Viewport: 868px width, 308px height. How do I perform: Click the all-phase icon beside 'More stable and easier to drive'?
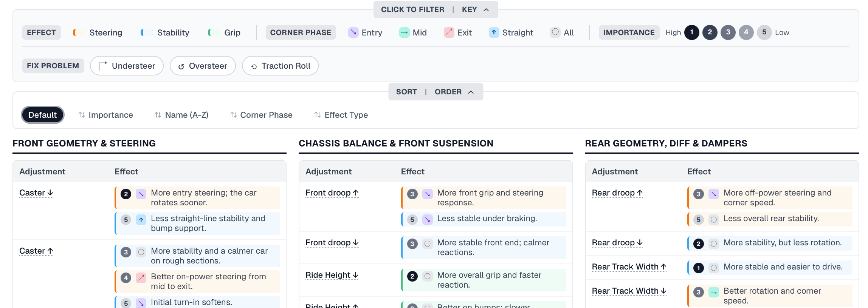[714, 268]
